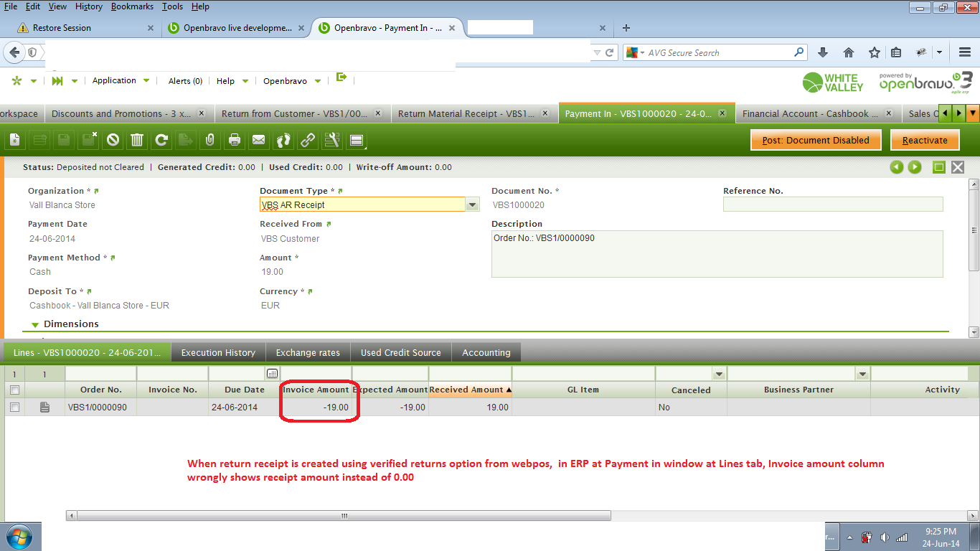
Task: Click the Print record icon
Action: click(x=234, y=140)
